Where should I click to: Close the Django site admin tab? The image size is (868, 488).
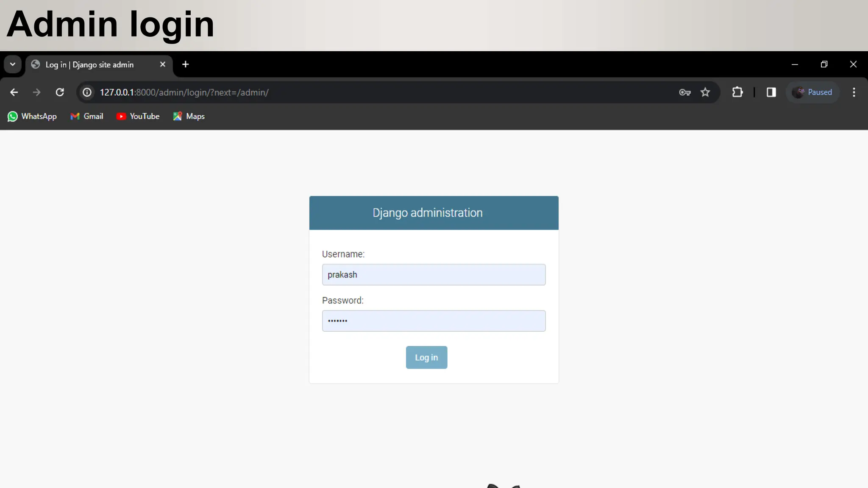tap(163, 64)
